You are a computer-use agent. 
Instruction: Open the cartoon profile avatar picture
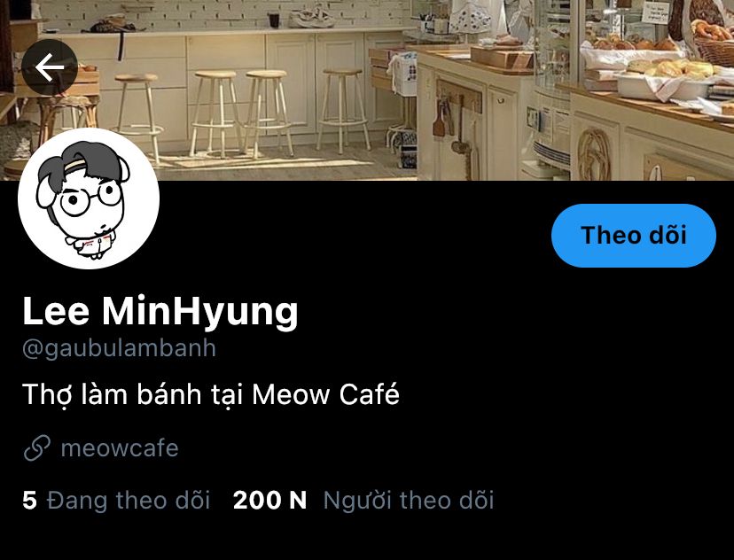point(89,198)
